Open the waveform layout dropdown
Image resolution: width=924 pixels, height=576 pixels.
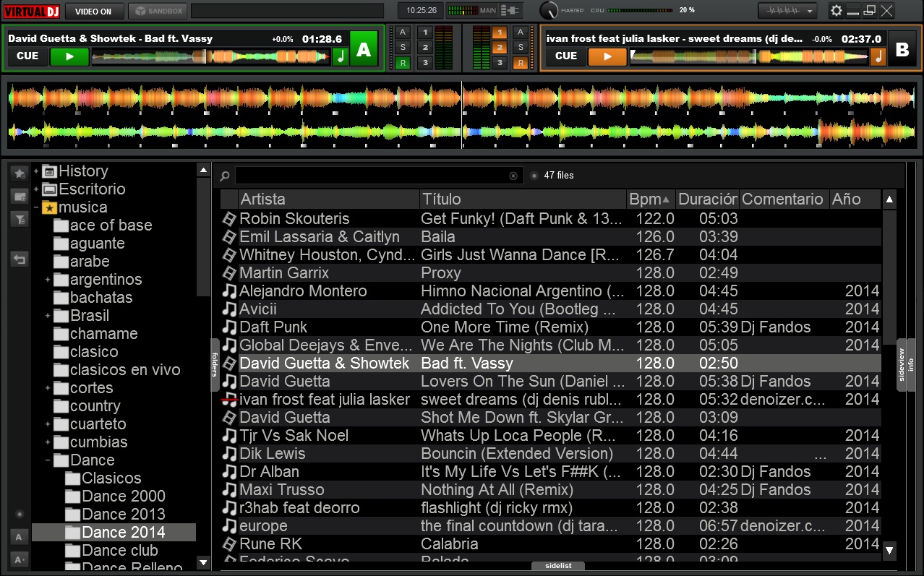(x=787, y=11)
